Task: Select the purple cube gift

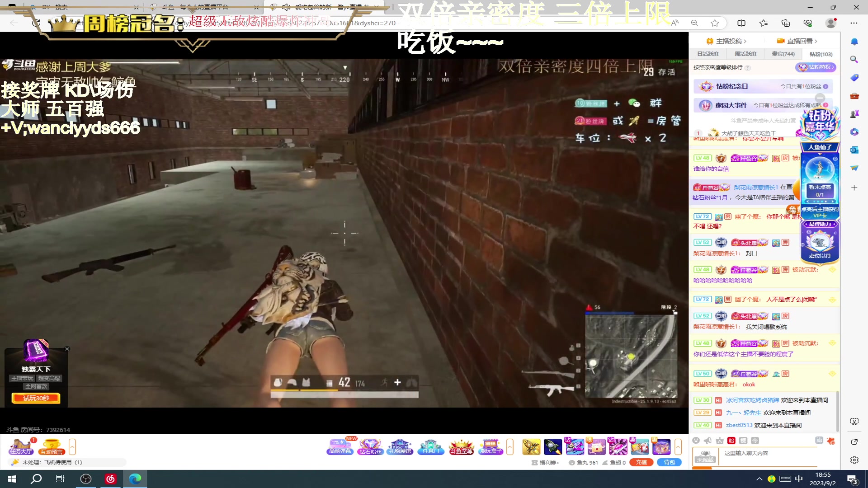Action: [x=661, y=447]
